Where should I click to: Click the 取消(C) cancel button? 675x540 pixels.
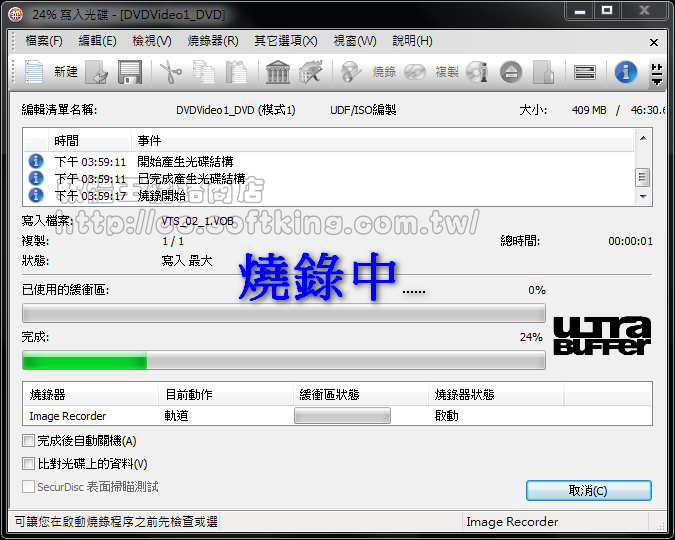pos(588,491)
